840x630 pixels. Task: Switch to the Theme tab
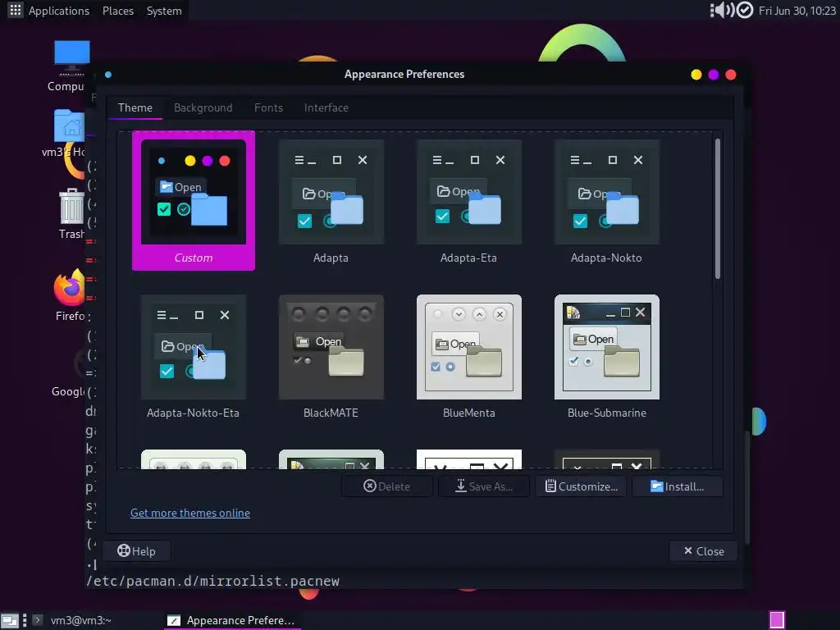135,107
